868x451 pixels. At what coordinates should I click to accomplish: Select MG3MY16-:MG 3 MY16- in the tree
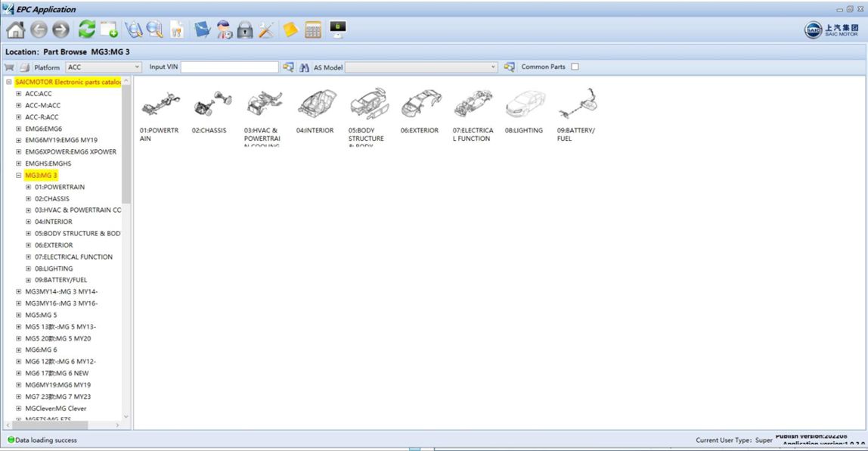[61, 303]
